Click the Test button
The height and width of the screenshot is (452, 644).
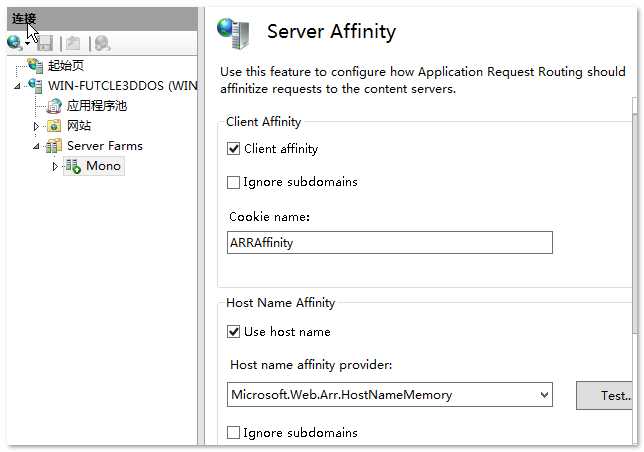point(607,395)
